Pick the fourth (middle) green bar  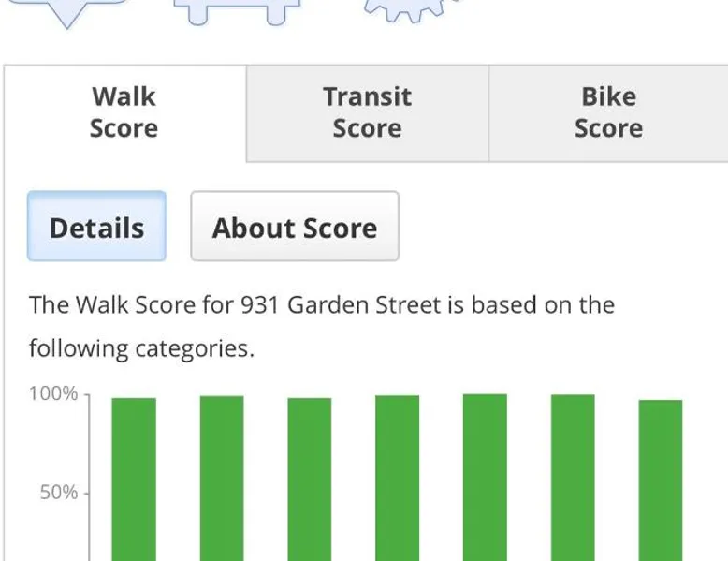[x=397, y=478]
